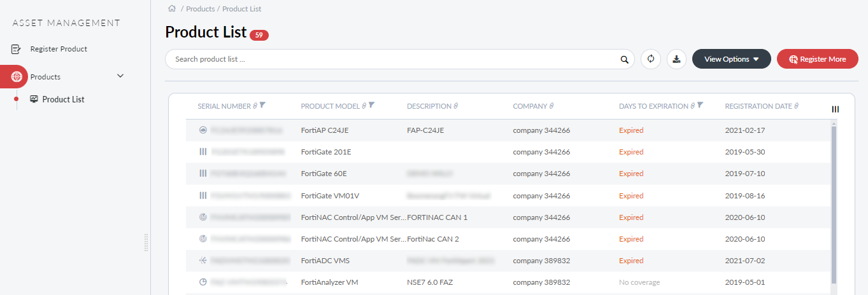Click the Register More button
The height and width of the screenshot is (295, 868).
coord(818,59)
